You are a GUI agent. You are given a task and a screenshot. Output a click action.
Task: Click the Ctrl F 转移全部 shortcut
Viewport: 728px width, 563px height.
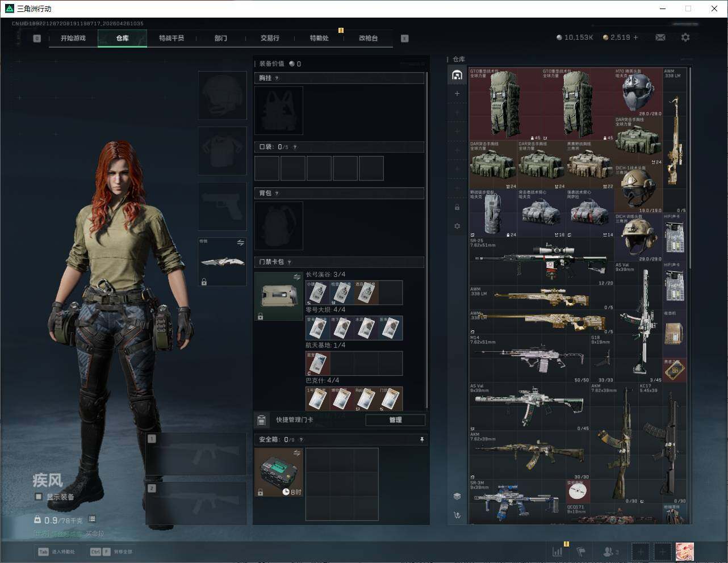pos(111,552)
